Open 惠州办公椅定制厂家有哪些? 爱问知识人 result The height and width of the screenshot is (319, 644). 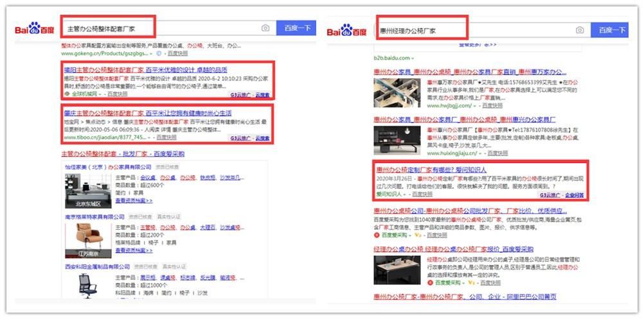click(x=431, y=169)
